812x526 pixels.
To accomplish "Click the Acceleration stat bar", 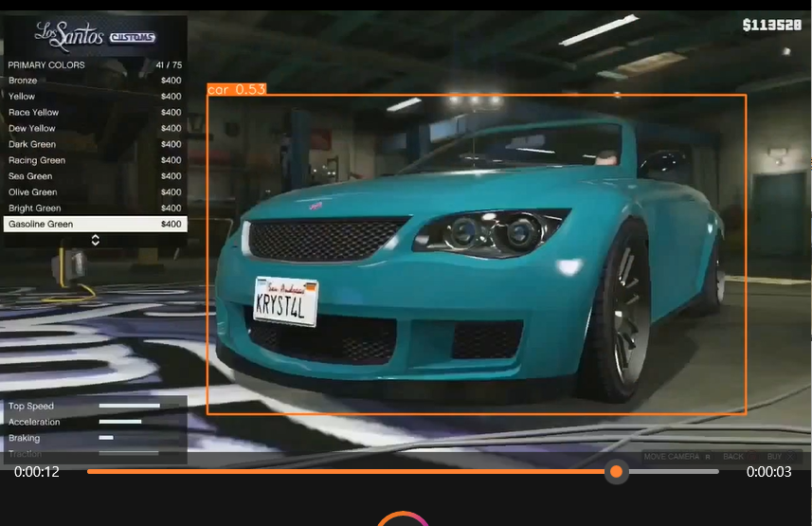I will pos(120,422).
